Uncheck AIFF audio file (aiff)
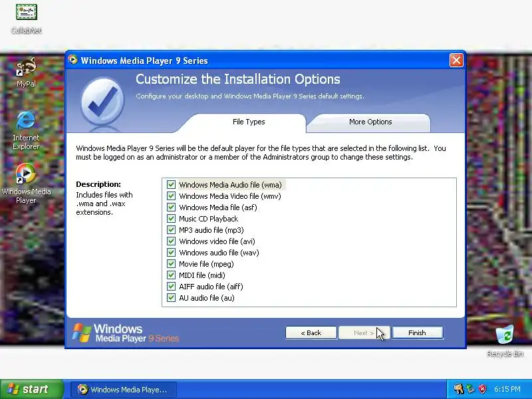Image resolution: width=532 pixels, height=399 pixels. tap(171, 287)
